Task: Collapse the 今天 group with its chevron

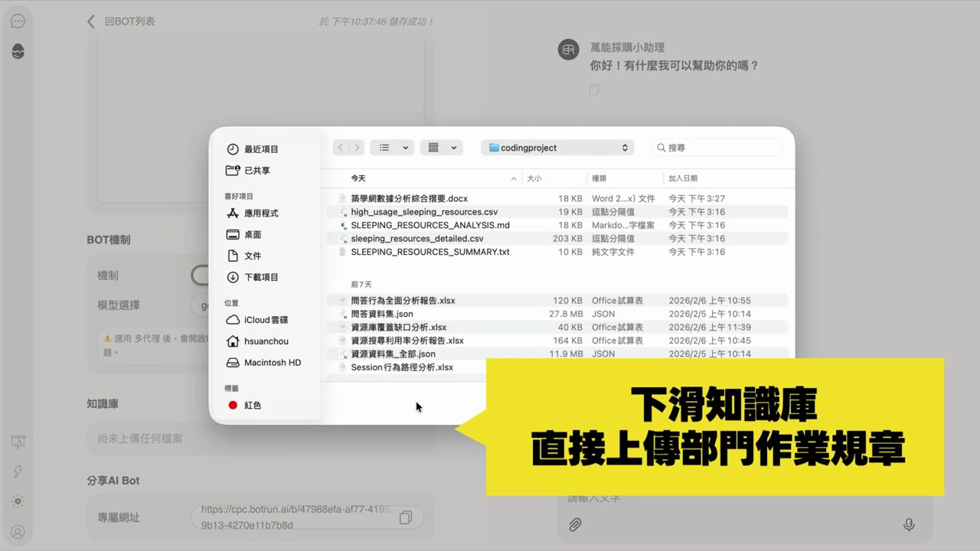Action: (514, 178)
